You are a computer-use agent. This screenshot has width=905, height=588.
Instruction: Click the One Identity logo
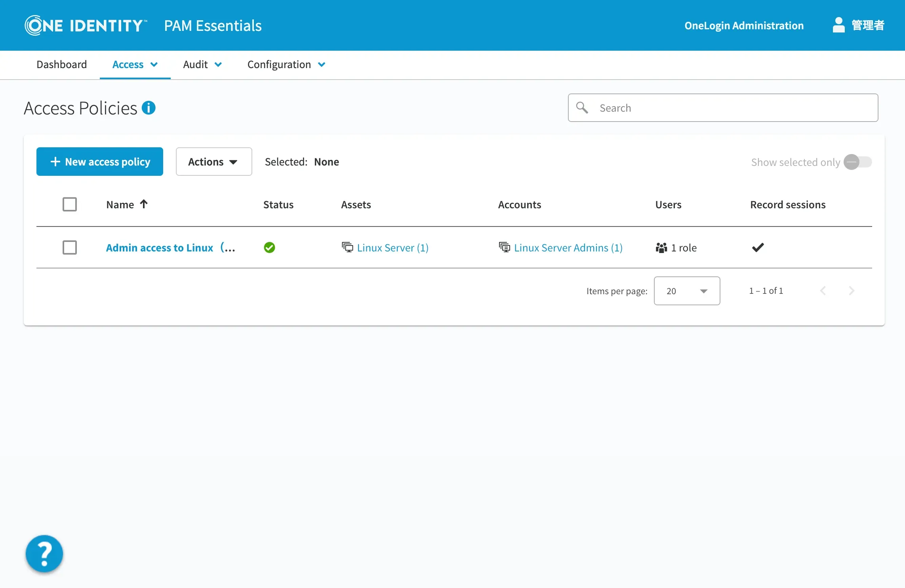pyautogui.click(x=86, y=25)
